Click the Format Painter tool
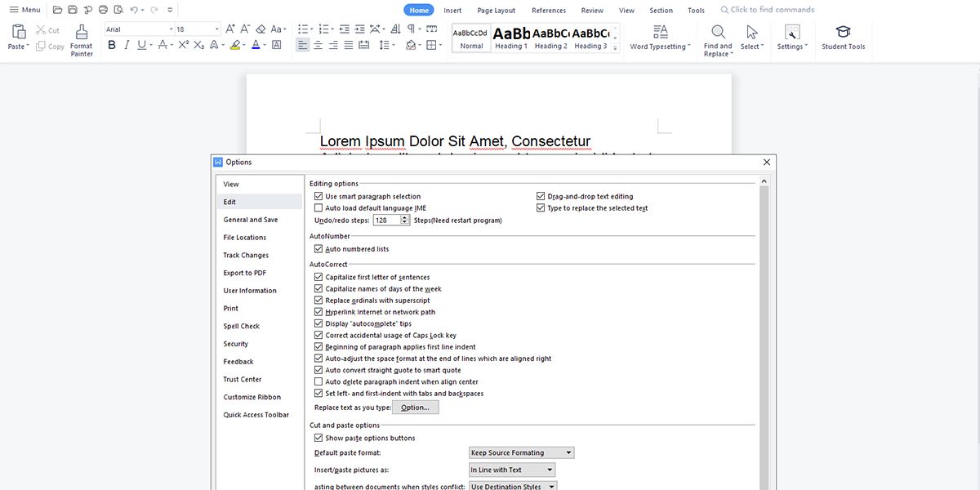The width and height of the screenshot is (980, 490). click(82, 39)
